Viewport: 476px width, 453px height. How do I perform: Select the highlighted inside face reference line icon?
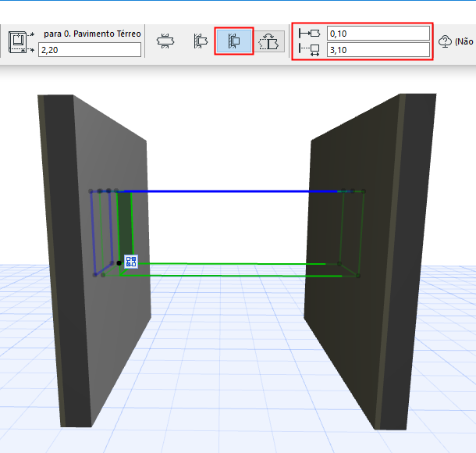(234, 41)
